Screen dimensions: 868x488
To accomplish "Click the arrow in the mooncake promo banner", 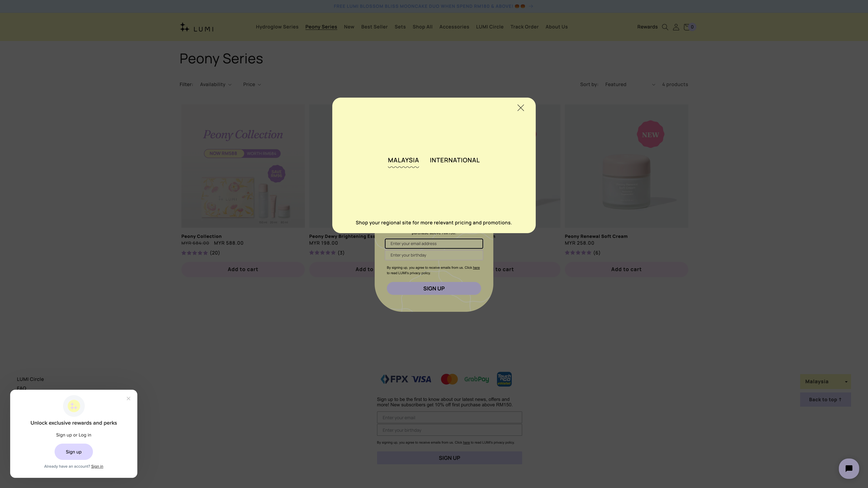I will pos(531,6).
